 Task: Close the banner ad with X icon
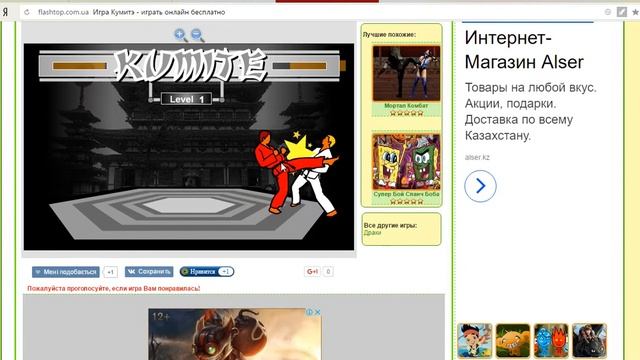tap(318, 312)
